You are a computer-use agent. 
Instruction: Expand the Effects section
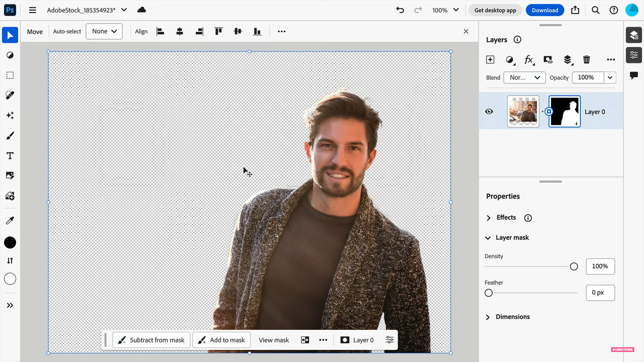pos(489,218)
